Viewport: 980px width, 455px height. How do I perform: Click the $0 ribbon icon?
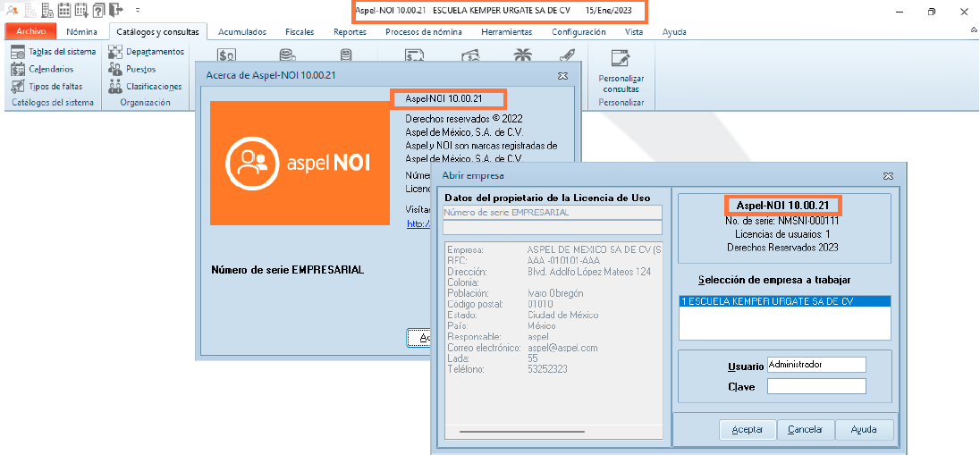coord(225,55)
